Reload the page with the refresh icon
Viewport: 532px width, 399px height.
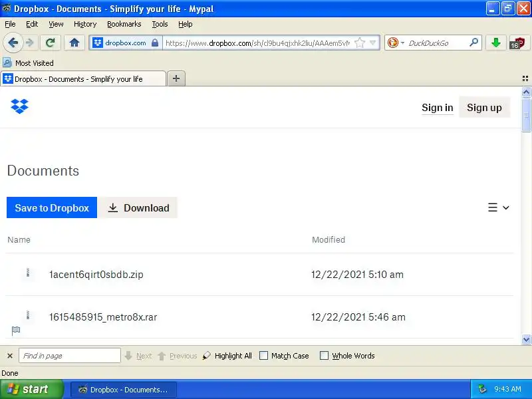(x=51, y=43)
